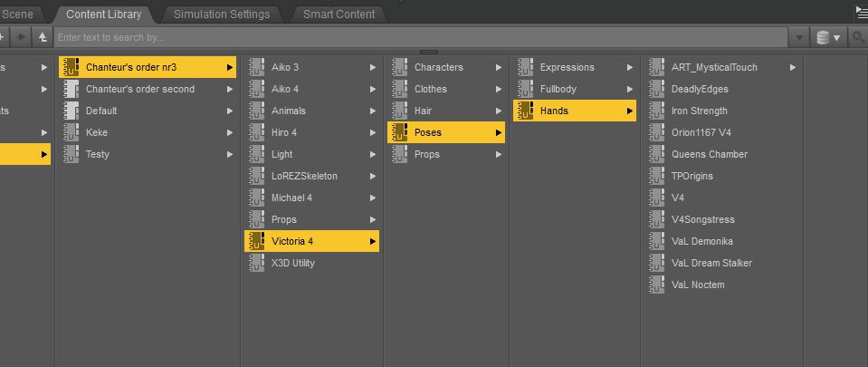Select Chanteur's order nr3 folder

[148, 67]
